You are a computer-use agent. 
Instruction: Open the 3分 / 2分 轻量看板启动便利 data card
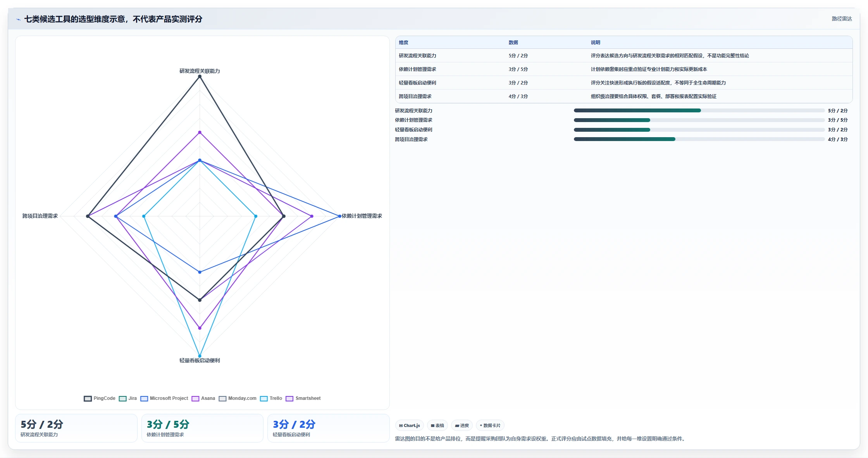[328, 428]
